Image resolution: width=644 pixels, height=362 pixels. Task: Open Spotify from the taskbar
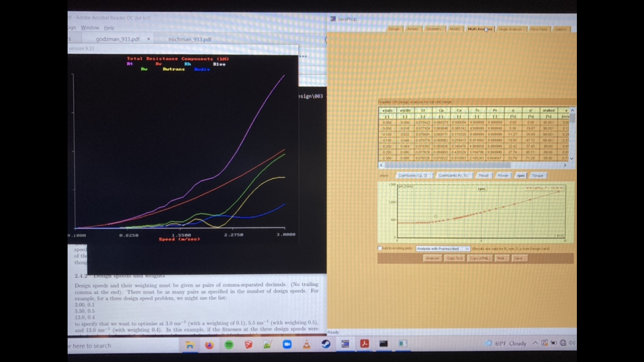pos(229,345)
